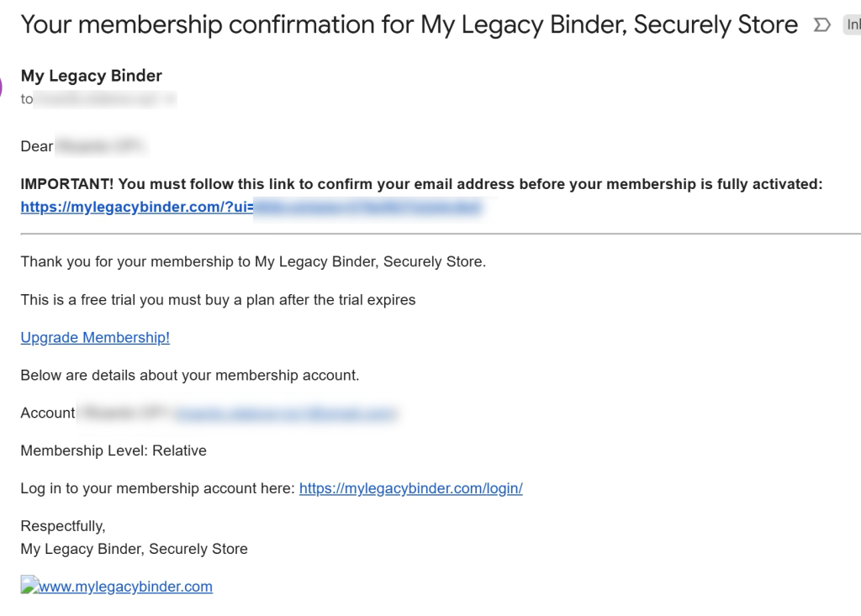Click the blurred account email address link
Screen dimensions: 861x616
pyautogui.click(x=284, y=413)
